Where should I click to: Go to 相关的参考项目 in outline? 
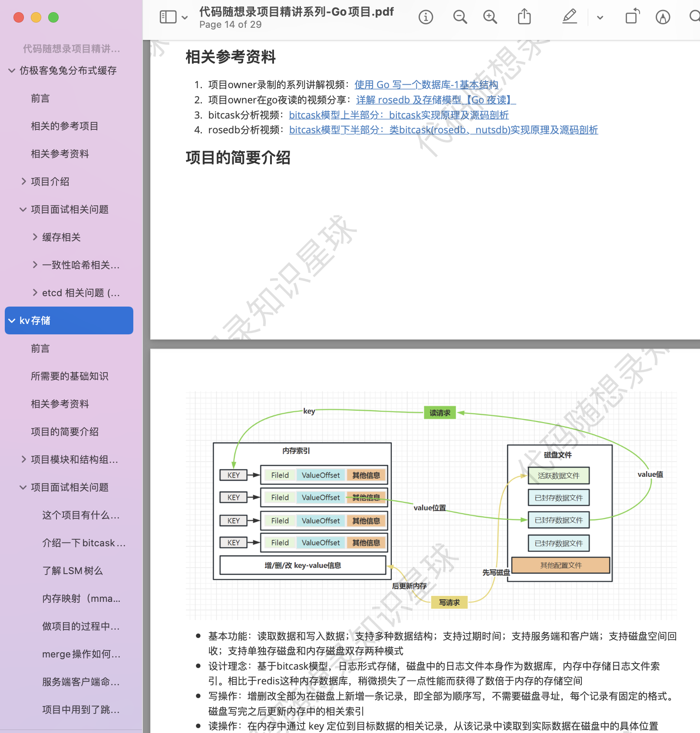(64, 126)
